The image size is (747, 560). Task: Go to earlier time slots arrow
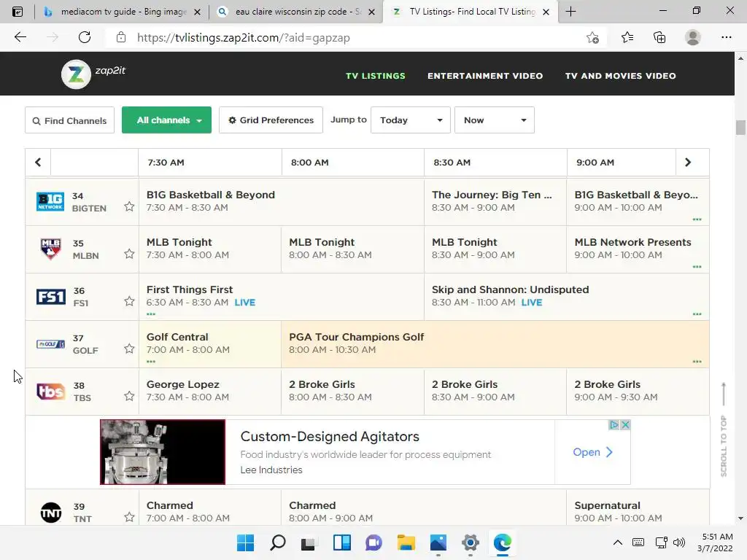[38, 163]
